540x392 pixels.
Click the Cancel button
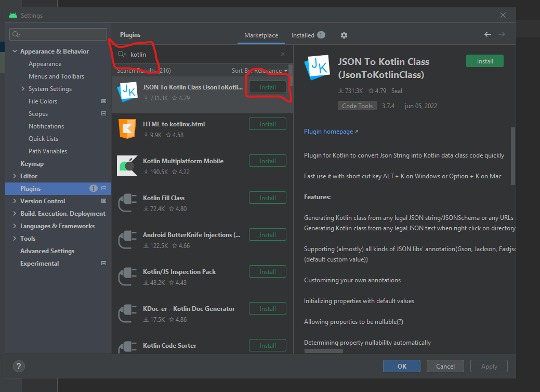[x=445, y=366]
